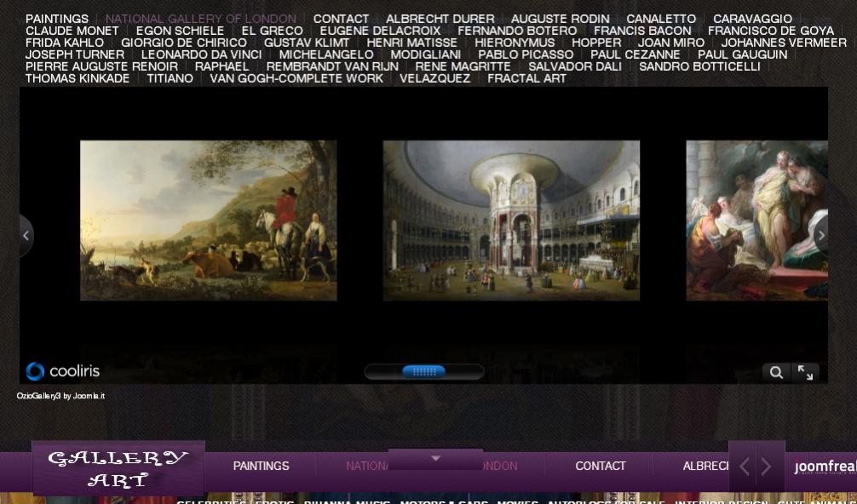The height and width of the screenshot is (504, 857).
Task: Open Claude Monet gallery link
Action: pos(72,31)
